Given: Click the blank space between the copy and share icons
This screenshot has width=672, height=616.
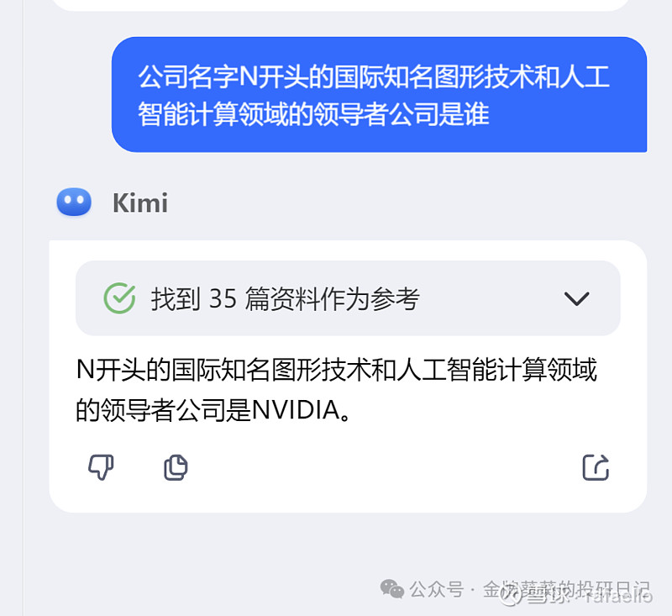Looking at the screenshot, I should point(385,467).
